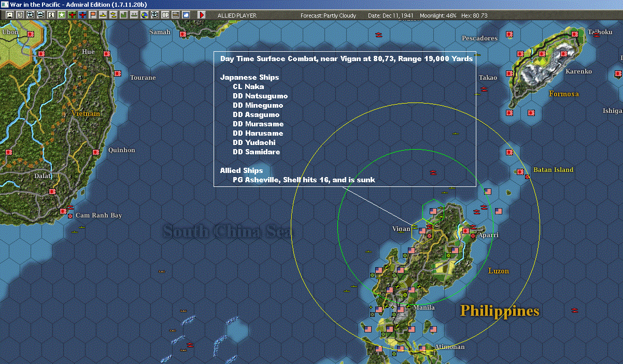Select red plane on blue background icon

pos(82,15)
